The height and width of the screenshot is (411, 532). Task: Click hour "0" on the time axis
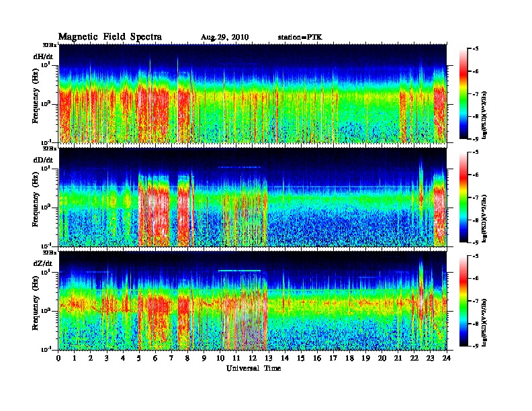[58, 358]
